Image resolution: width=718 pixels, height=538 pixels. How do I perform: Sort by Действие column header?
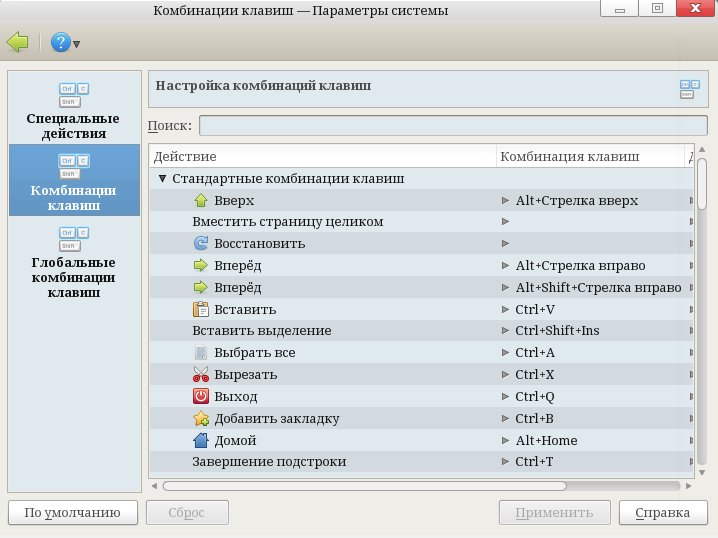[x=322, y=157]
